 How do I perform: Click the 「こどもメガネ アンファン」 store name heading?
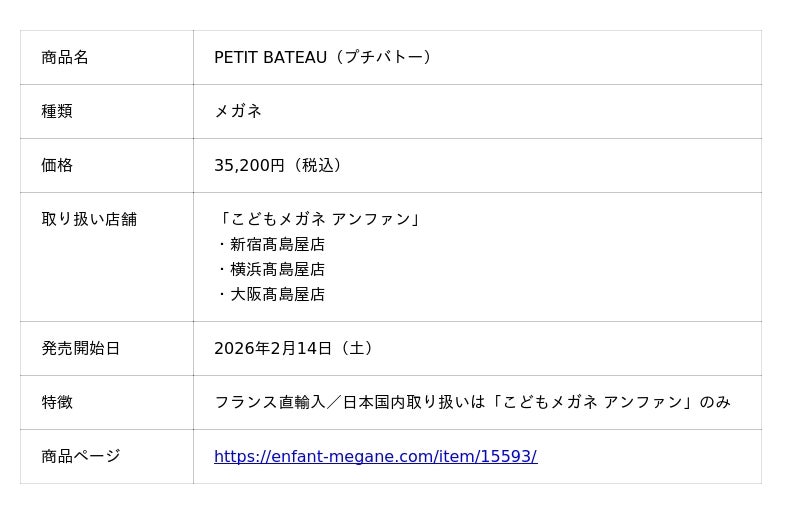[320, 220]
